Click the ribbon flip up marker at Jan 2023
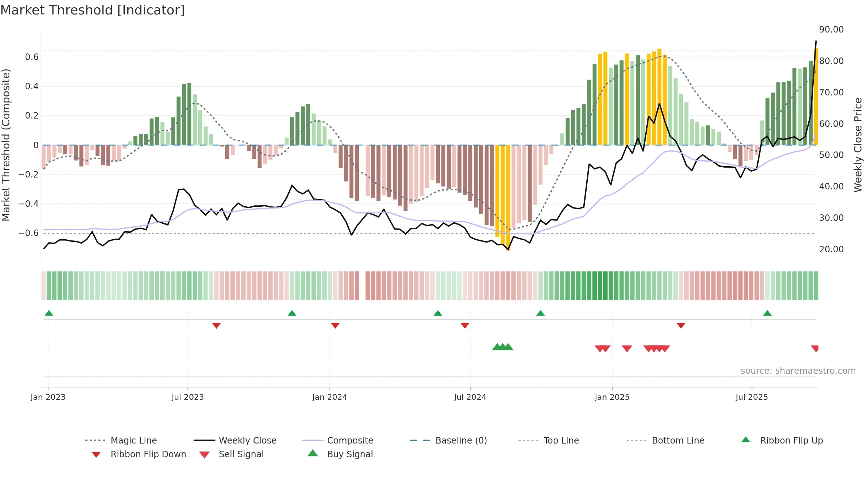The image size is (868, 488). pyautogui.click(x=49, y=313)
